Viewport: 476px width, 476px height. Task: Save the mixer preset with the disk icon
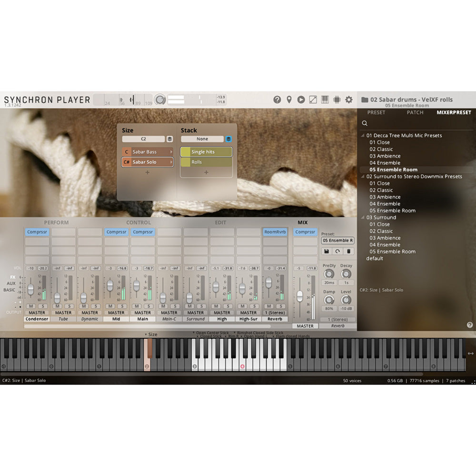(327, 251)
